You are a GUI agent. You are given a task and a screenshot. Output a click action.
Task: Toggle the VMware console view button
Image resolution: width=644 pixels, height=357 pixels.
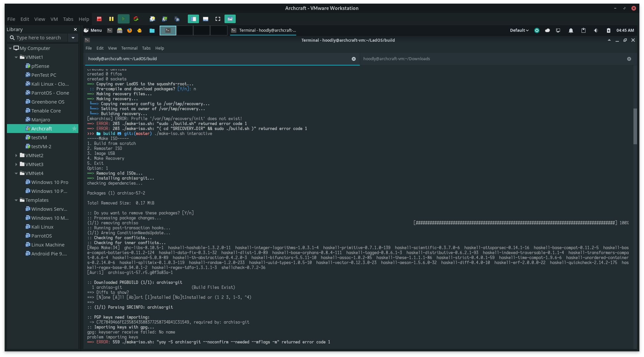[230, 19]
